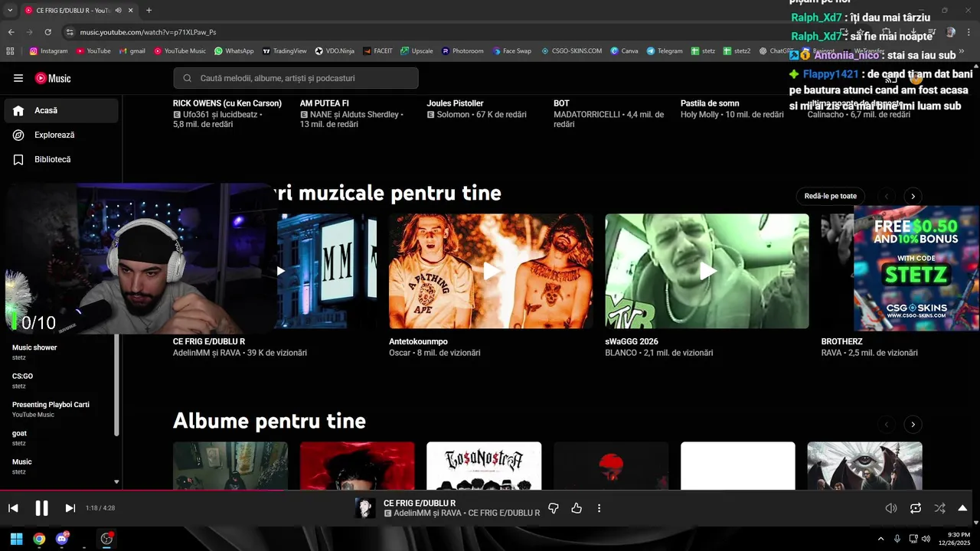Open the TradingView bookmark
Screen dimensions: 980x551
285,51
